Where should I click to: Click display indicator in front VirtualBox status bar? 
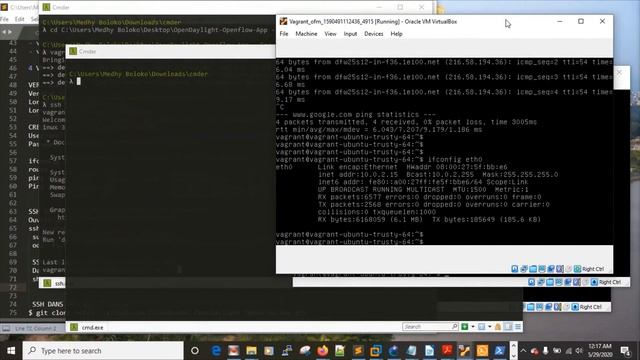pos(542,269)
